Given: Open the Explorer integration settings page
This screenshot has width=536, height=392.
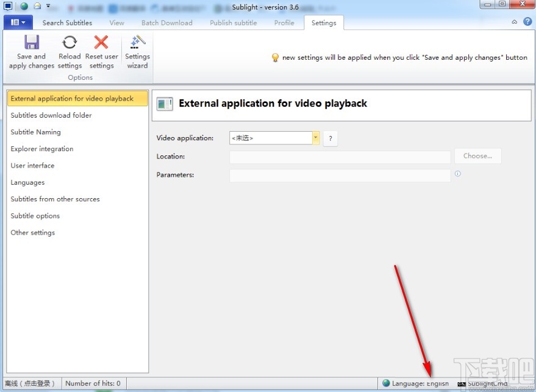Looking at the screenshot, I should pos(42,149).
